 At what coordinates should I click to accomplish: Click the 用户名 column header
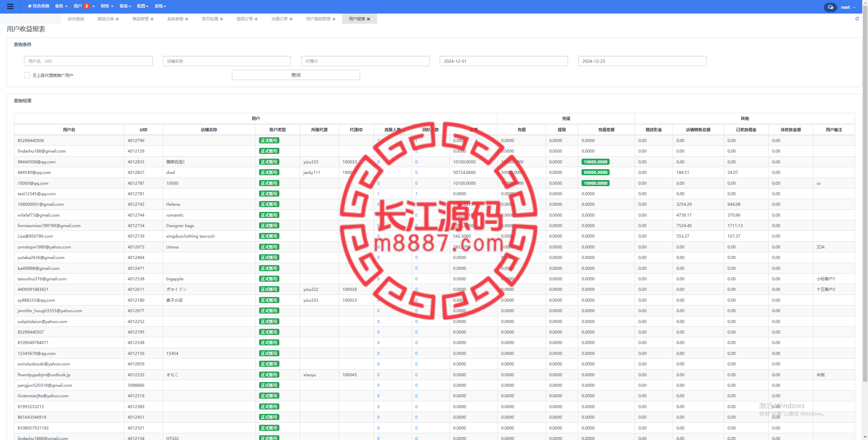tap(69, 129)
